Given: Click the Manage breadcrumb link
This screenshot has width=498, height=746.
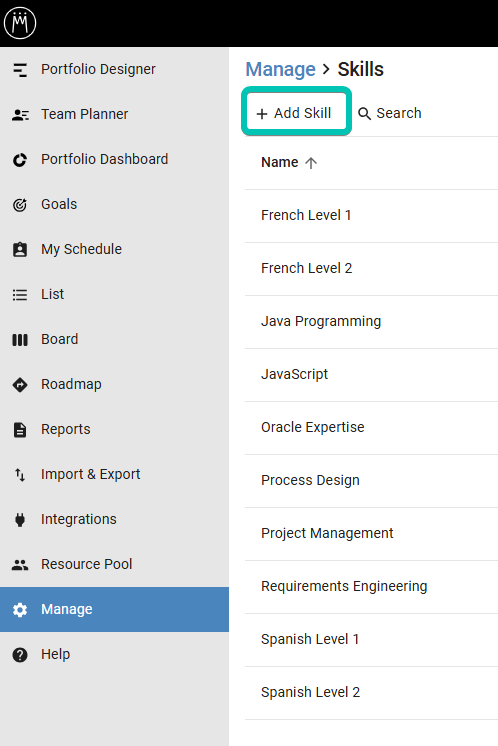Looking at the screenshot, I should point(280,69).
